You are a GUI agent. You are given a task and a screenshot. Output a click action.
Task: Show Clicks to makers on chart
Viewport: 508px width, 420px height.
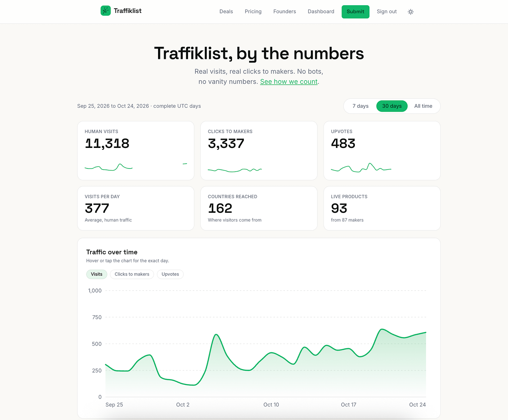(x=132, y=274)
